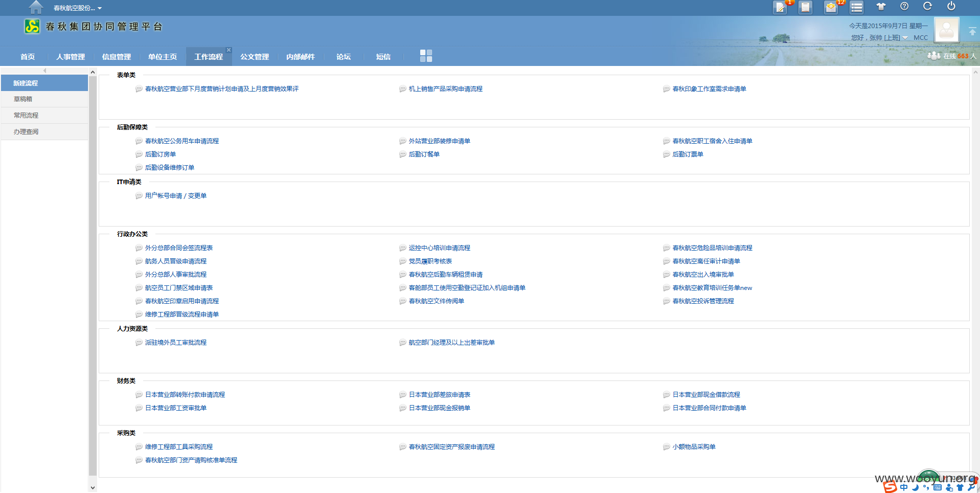The height and width of the screenshot is (493, 980).
Task: Open 草稿箱 in the sidebar
Action: [44, 99]
